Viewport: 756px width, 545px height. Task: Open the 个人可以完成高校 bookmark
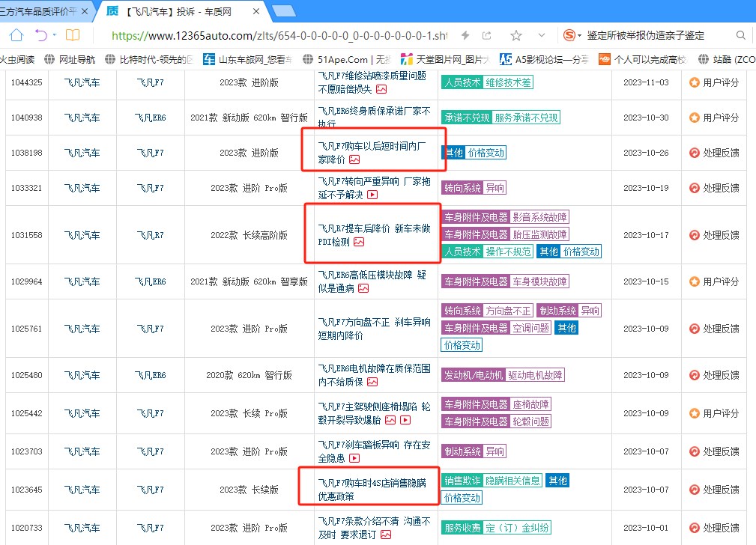click(x=643, y=59)
